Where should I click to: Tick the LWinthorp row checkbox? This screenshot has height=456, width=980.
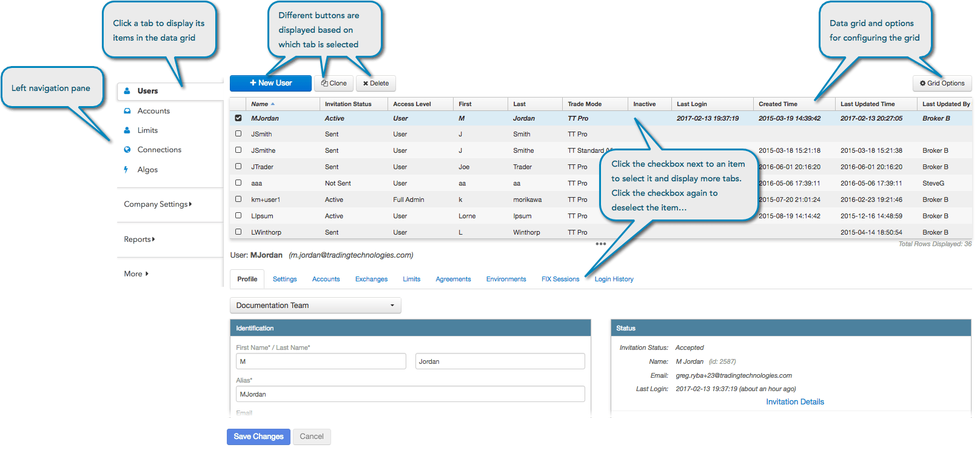(x=238, y=232)
